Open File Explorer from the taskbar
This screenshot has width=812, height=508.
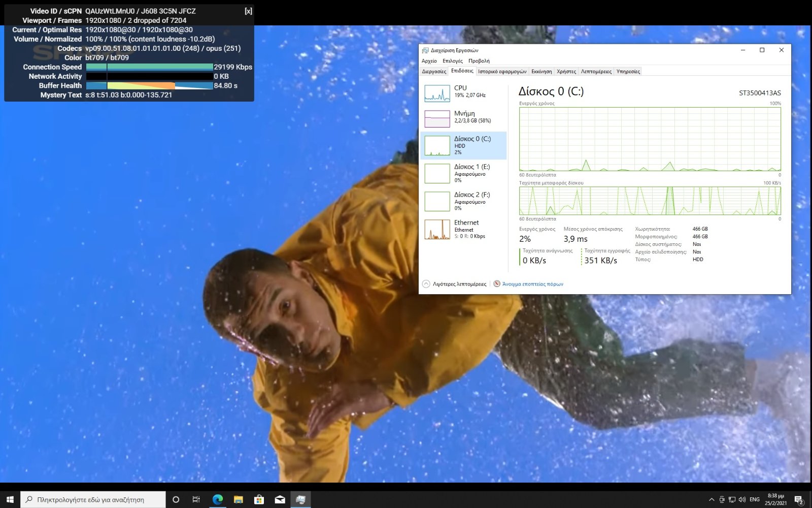click(239, 499)
